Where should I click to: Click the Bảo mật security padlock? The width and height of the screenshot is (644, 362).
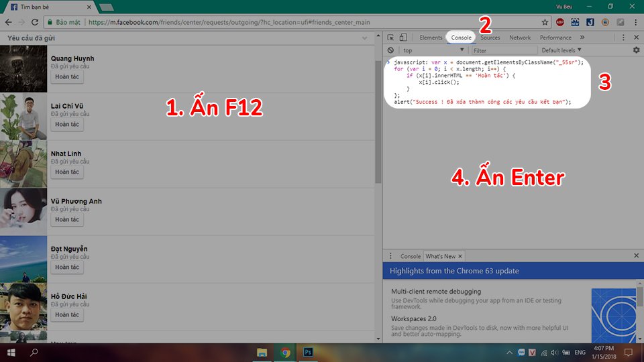[50, 22]
